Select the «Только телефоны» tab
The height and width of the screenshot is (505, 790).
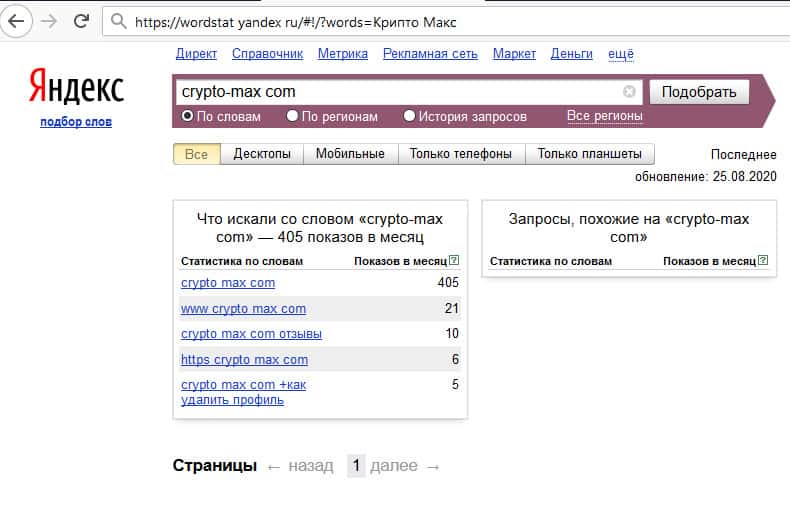tap(461, 154)
